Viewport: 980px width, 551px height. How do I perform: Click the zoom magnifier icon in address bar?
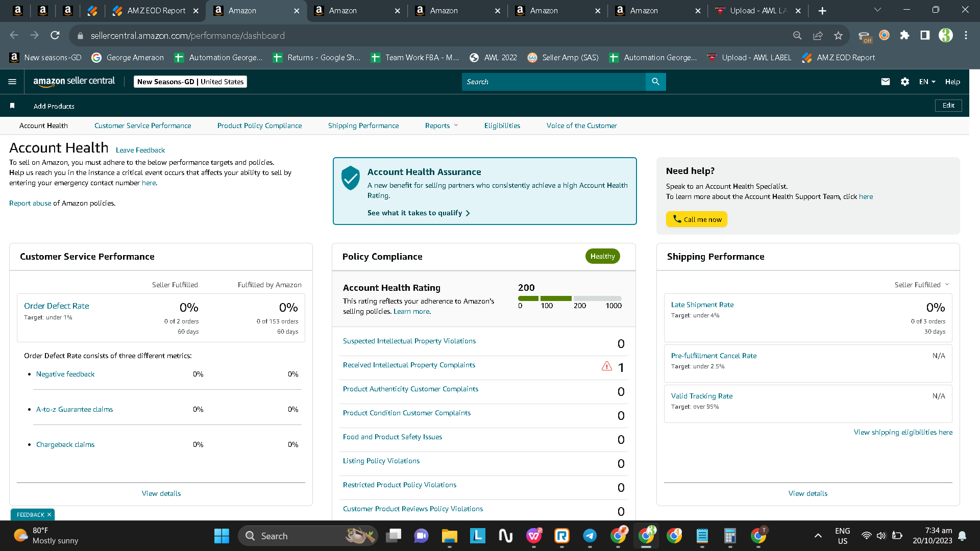point(797,35)
